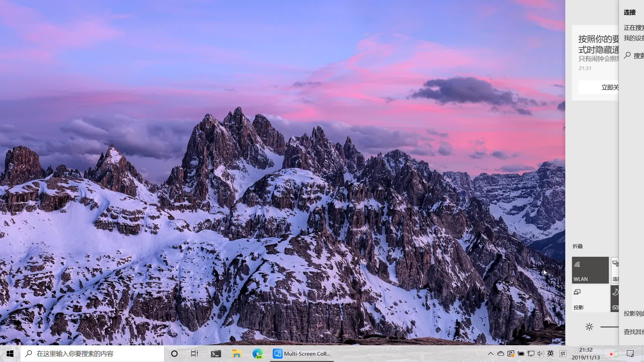Image resolution: width=644 pixels, height=362 pixels.
Task: Toggle the 拼 IME mode indicator
Action: click(x=563, y=354)
